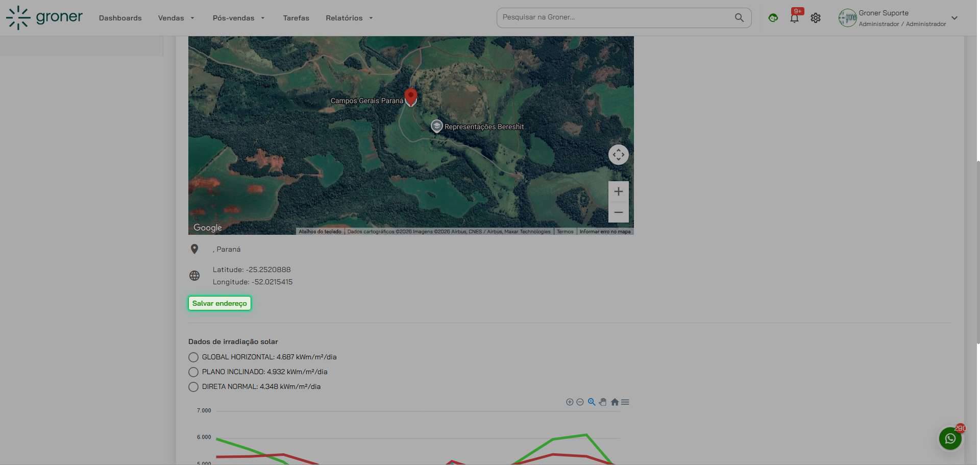
Task: Zoom in on the map
Action: pyautogui.click(x=618, y=191)
